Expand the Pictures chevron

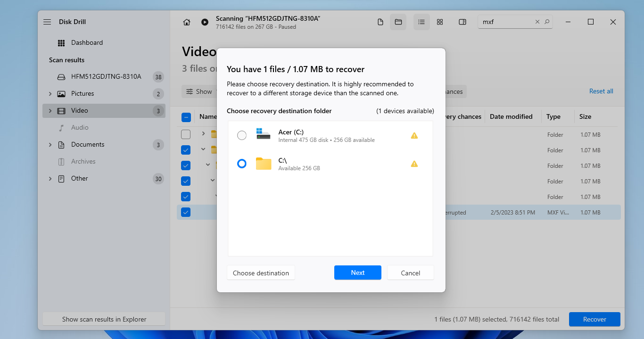click(x=50, y=94)
